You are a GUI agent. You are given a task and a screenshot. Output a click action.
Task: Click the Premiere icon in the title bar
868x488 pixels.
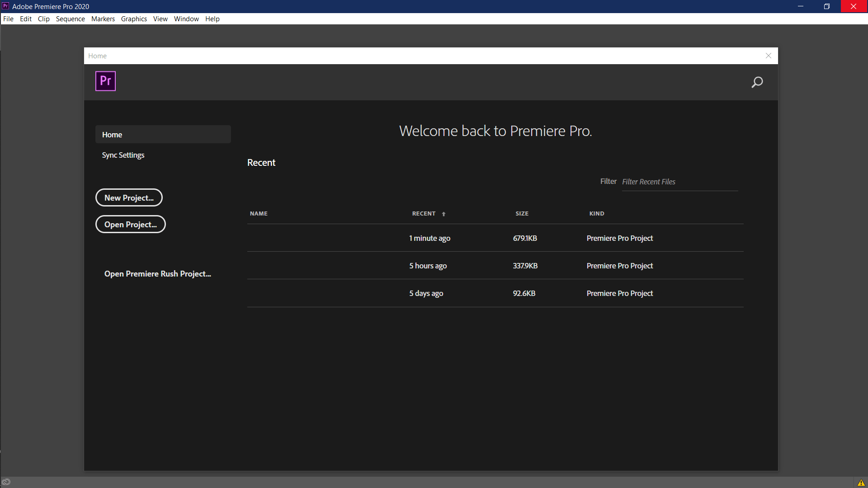pyautogui.click(x=5, y=6)
